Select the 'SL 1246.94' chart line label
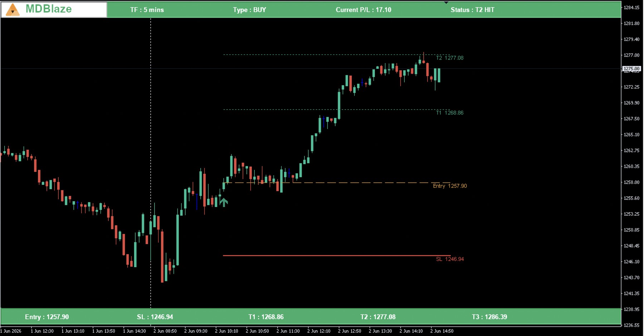Viewport: 644px width, 336px height. coord(450,259)
